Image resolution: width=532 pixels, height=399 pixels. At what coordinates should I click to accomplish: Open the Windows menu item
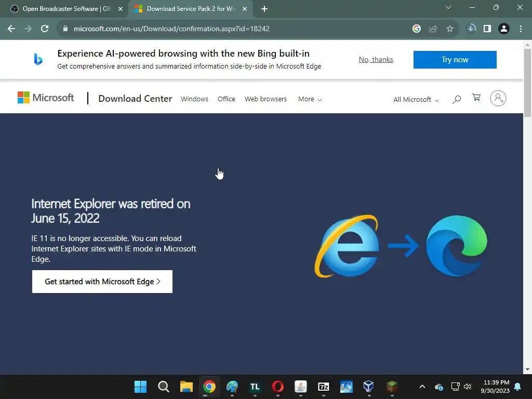[194, 99]
